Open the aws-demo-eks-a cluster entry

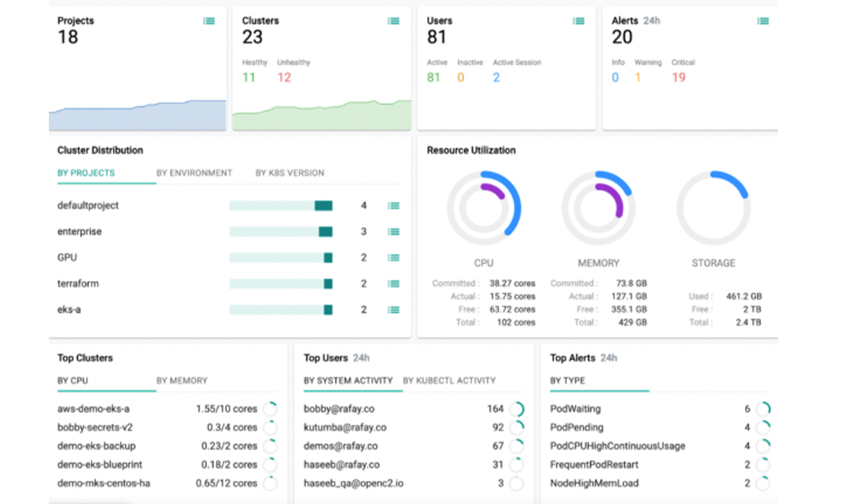coord(93,409)
